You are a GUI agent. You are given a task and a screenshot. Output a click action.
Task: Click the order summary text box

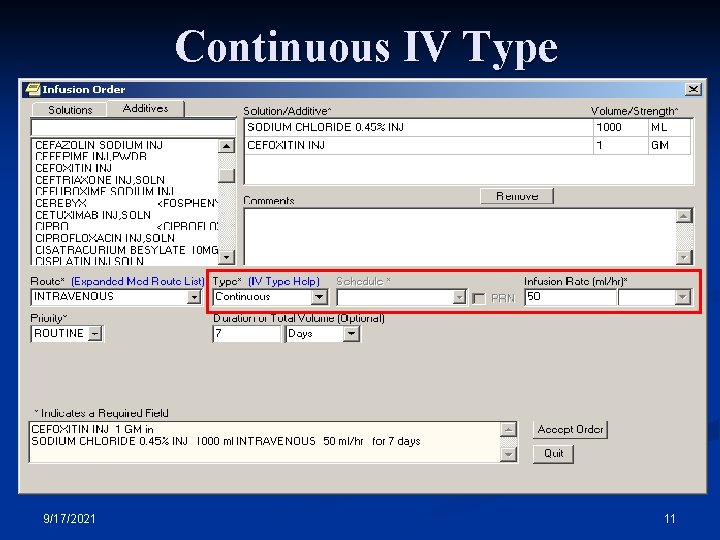click(264, 442)
